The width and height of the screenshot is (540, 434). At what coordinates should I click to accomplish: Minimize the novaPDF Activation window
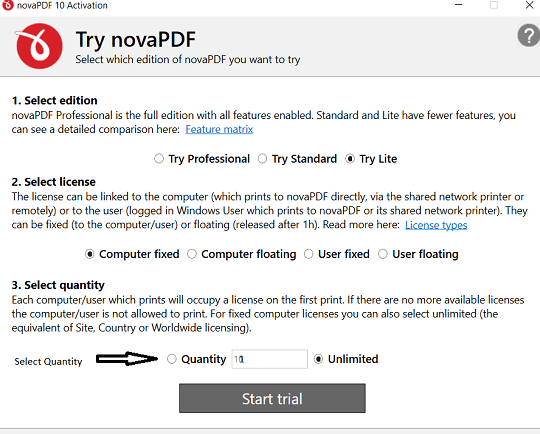pyautogui.click(x=458, y=5)
